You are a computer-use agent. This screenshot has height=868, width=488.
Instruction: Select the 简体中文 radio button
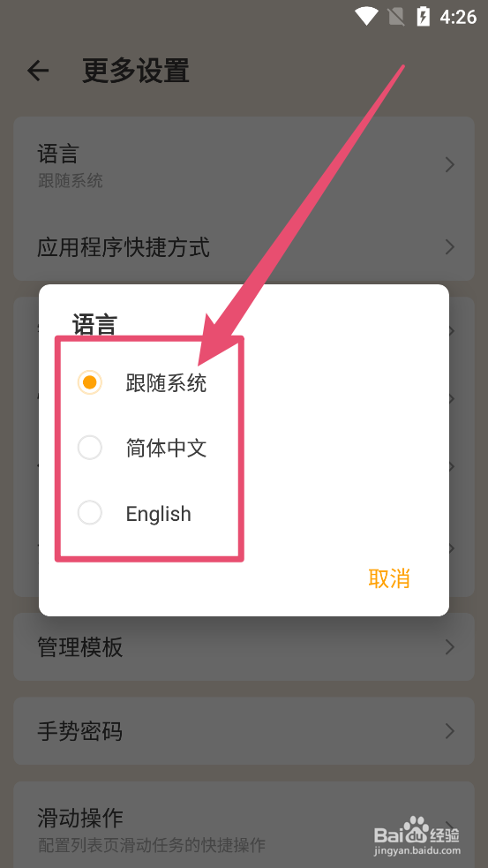tap(90, 448)
